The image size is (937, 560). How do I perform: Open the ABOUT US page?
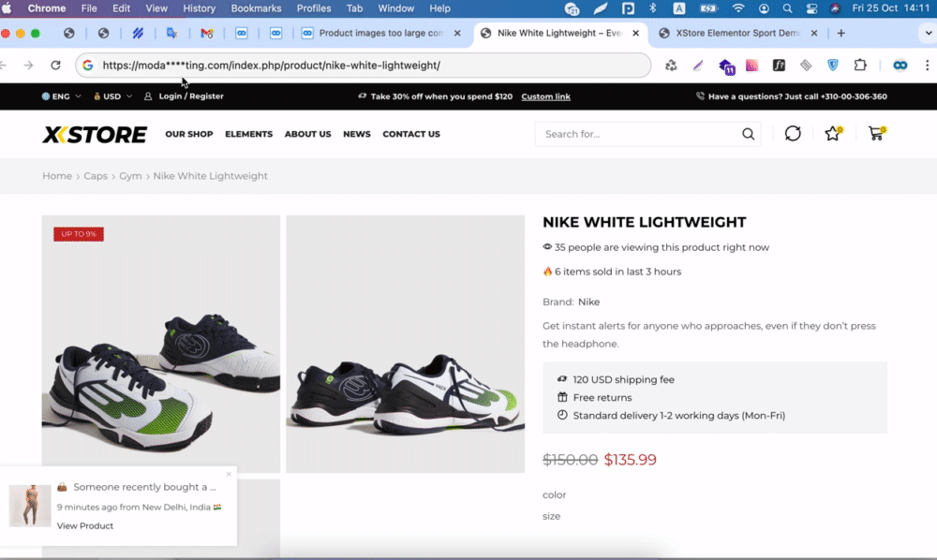pos(307,134)
